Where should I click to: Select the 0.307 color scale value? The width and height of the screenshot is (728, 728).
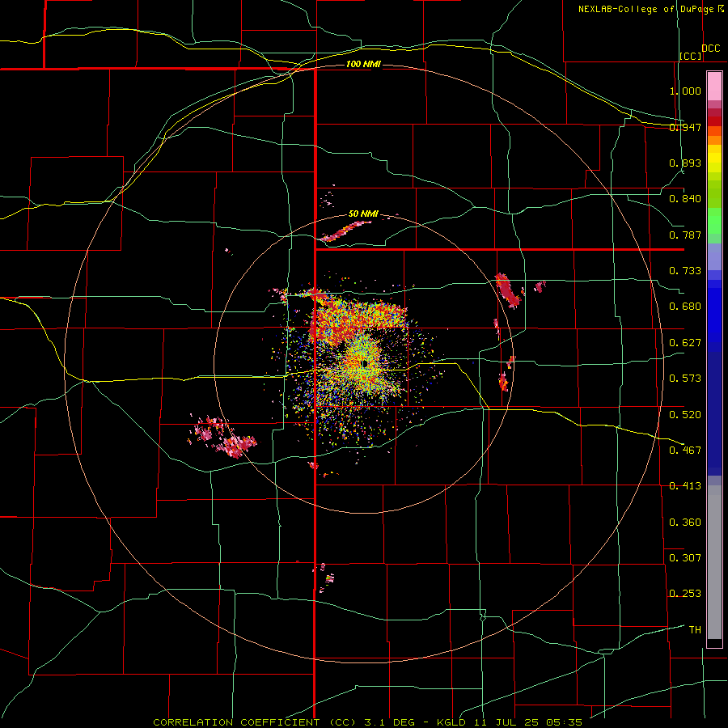click(x=685, y=557)
